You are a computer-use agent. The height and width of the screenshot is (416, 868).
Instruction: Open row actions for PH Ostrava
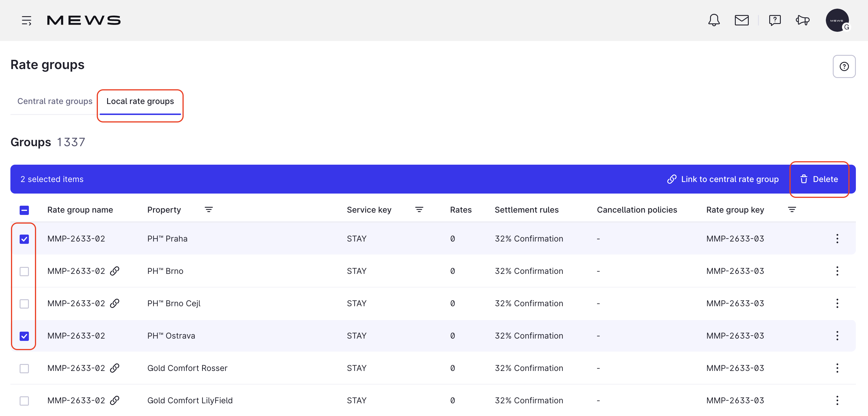pyautogui.click(x=837, y=336)
